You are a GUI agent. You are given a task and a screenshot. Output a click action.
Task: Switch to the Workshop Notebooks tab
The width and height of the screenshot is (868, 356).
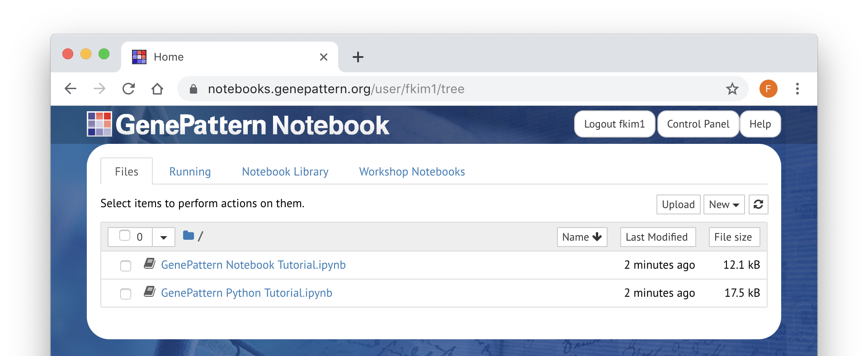[x=412, y=171]
